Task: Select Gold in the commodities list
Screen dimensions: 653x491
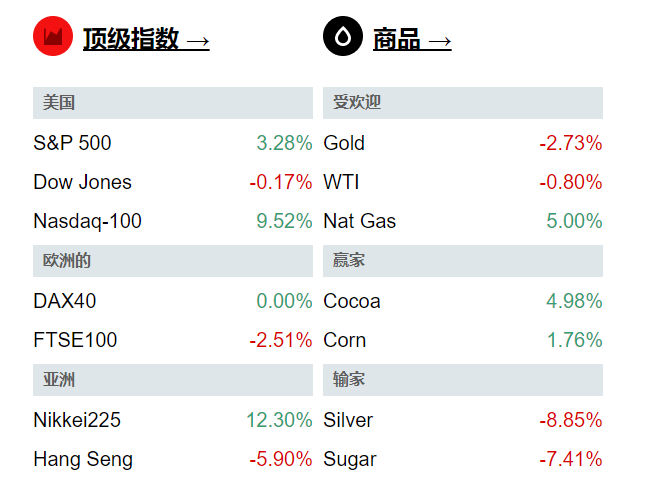Action: point(344,143)
